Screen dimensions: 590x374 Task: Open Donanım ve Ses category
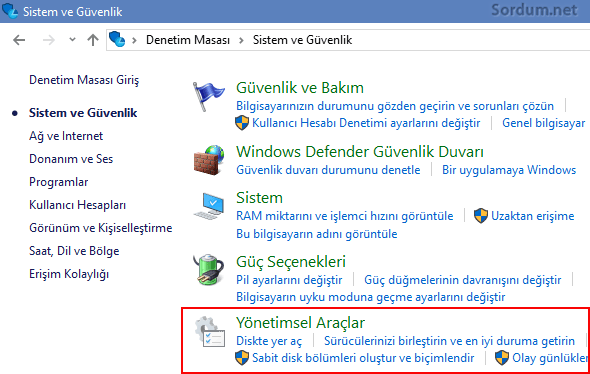71,159
